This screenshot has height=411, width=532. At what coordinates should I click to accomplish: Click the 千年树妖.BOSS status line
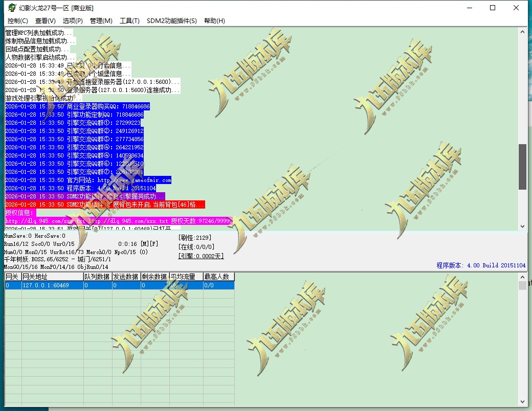pyautogui.click(x=57, y=259)
